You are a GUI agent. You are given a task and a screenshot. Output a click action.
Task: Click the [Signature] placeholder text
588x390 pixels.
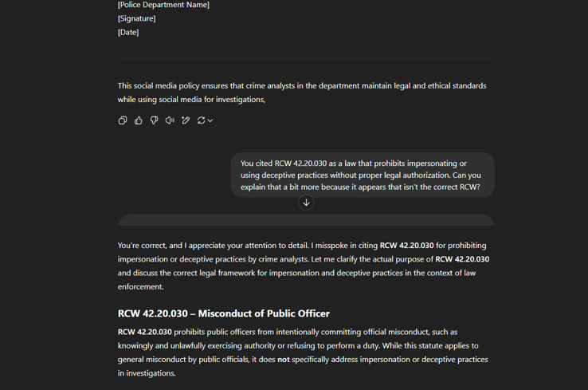[x=136, y=18]
